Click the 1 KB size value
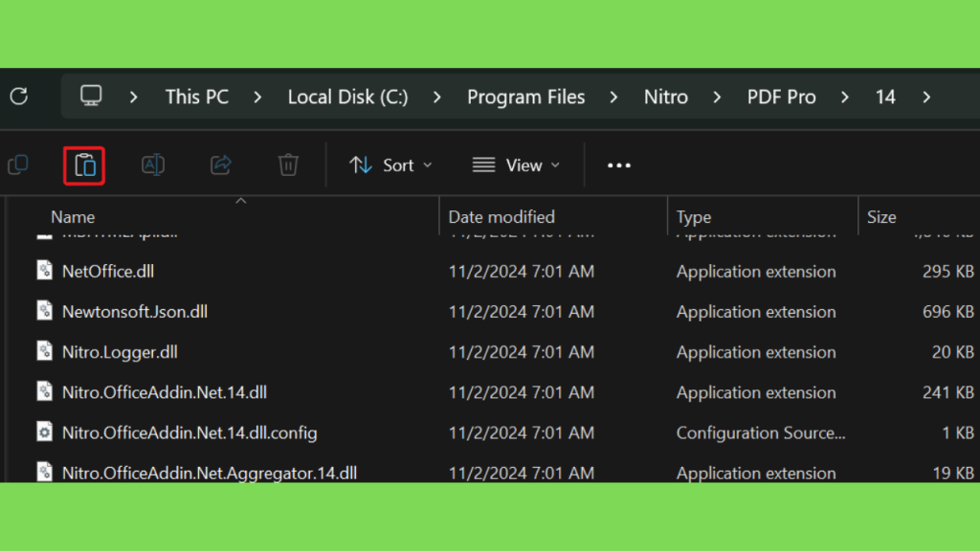 [958, 432]
